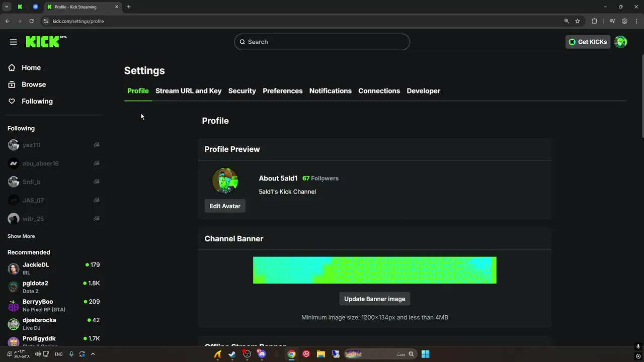Click the magnifier icon in the search box
Image resolution: width=644 pixels, height=362 pixels.
[242, 42]
